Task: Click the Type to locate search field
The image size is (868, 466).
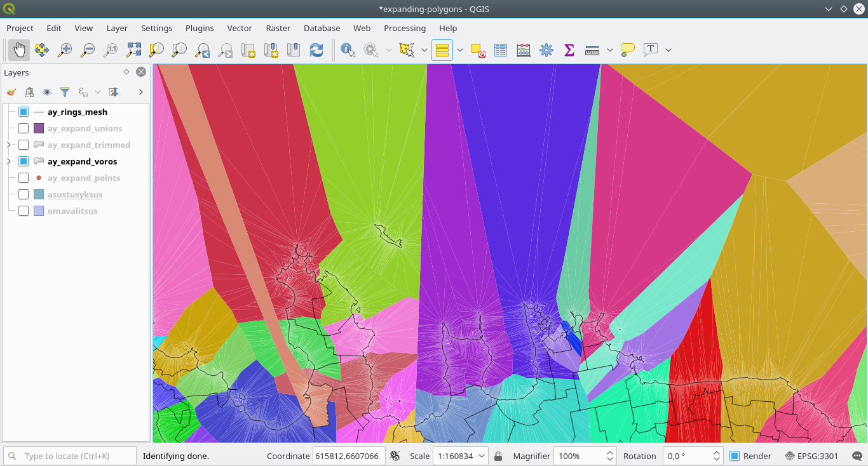Action: tap(78, 456)
